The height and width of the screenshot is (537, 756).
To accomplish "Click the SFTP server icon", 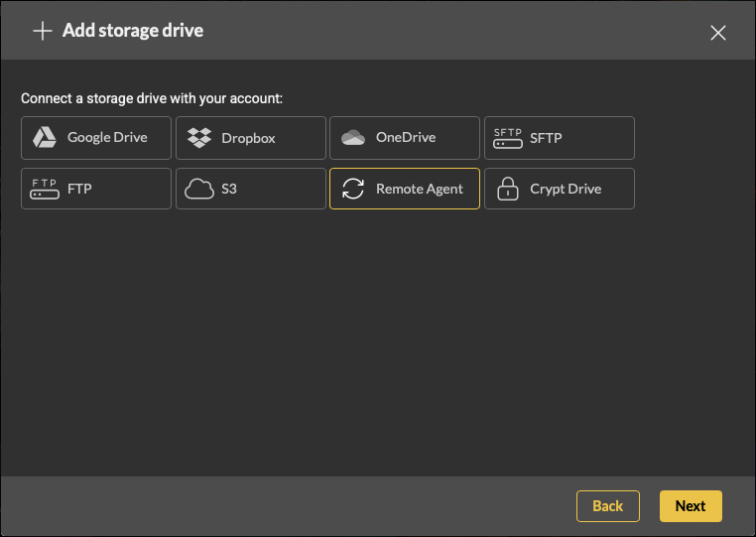I will pos(508,138).
